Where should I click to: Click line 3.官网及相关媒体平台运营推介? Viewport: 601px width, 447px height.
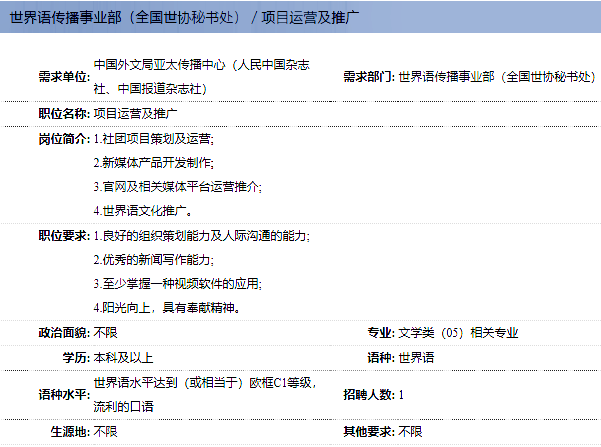[x=178, y=187]
